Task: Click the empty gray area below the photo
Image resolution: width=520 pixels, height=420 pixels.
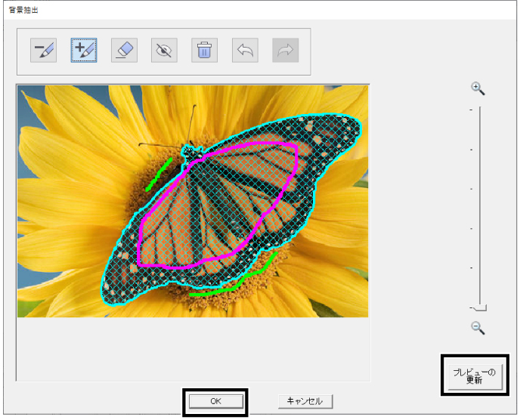Action: pyautogui.click(x=192, y=348)
